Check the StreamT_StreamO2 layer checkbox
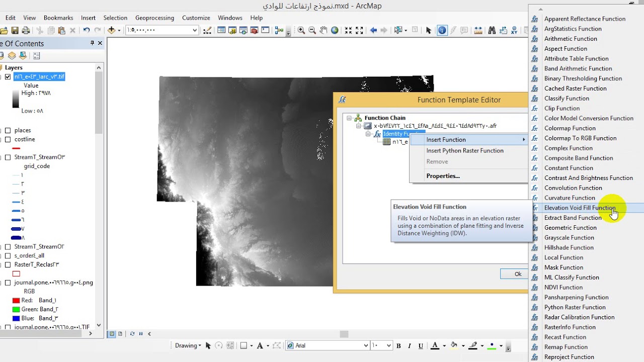 (8, 247)
